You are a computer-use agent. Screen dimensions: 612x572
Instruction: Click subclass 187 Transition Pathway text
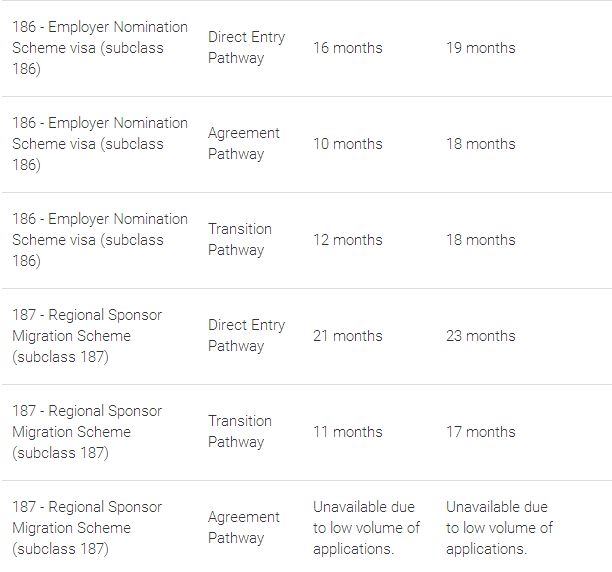tap(240, 432)
